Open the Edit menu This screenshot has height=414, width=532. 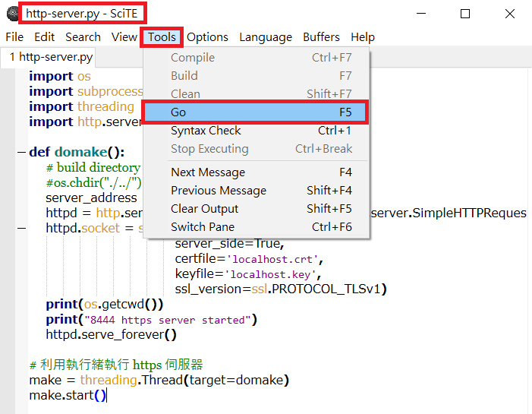(x=44, y=37)
